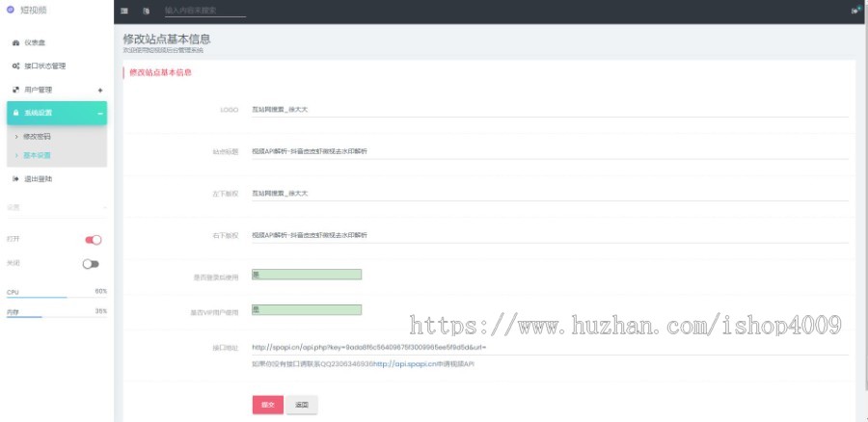Open the 仪表盘 menu item

(x=57, y=42)
